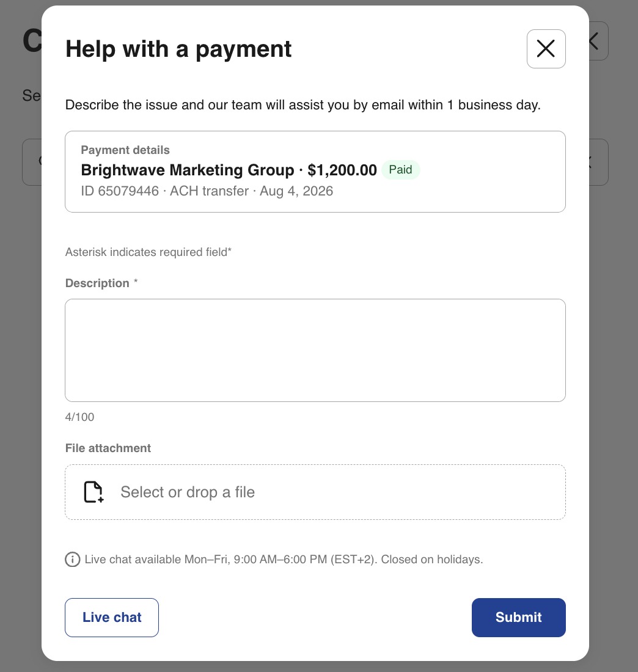
Task: Click the green Paid status badge
Action: (400, 170)
